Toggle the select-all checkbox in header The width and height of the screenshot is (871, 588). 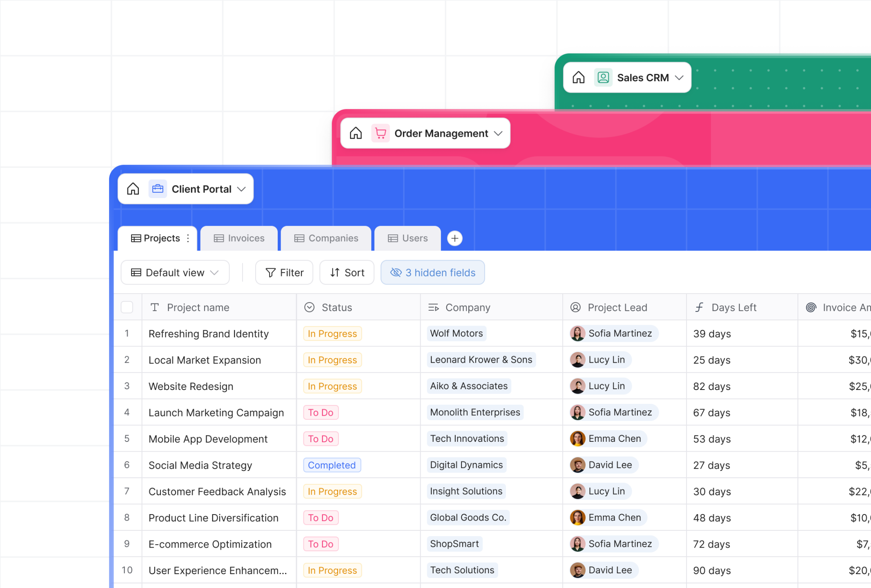pyautogui.click(x=127, y=307)
